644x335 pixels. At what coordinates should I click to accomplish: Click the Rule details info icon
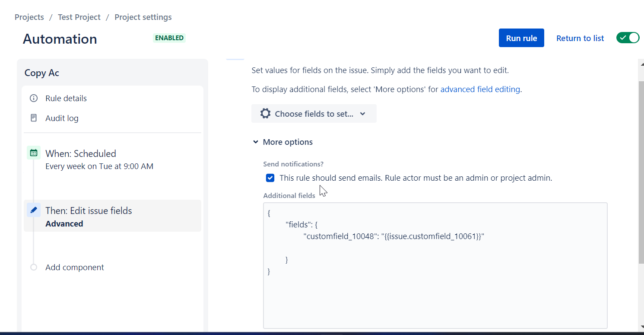pyautogui.click(x=34, y=99)
